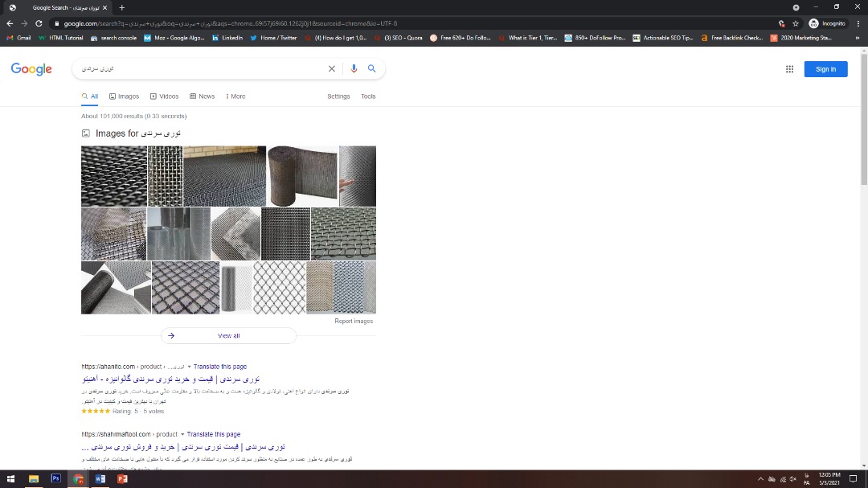Open 850+ DoFollow Pro bookmark
Image resolution: width=868 pixels, height=488 pixels.
coord(595,38)
